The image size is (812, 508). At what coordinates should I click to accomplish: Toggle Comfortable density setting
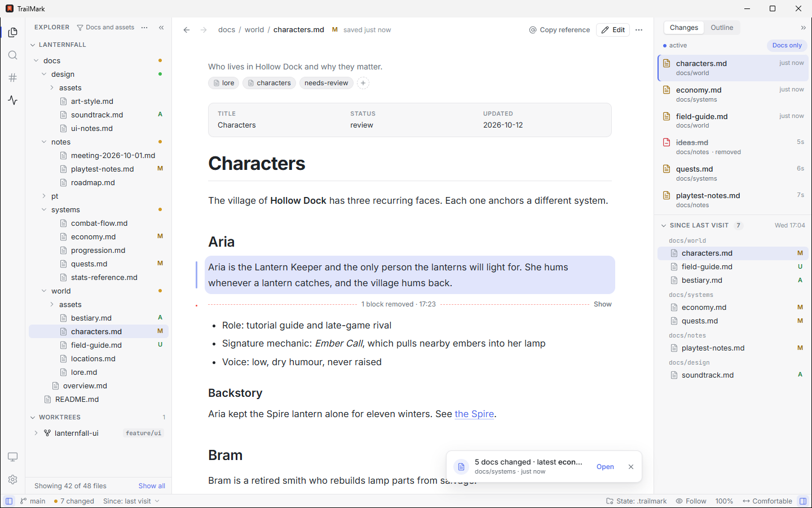(x=767, y=501)
